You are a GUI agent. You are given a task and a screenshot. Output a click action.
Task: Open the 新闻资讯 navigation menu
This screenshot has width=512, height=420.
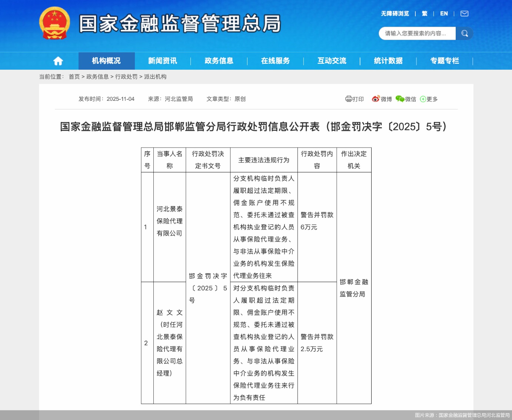(162, 61)
